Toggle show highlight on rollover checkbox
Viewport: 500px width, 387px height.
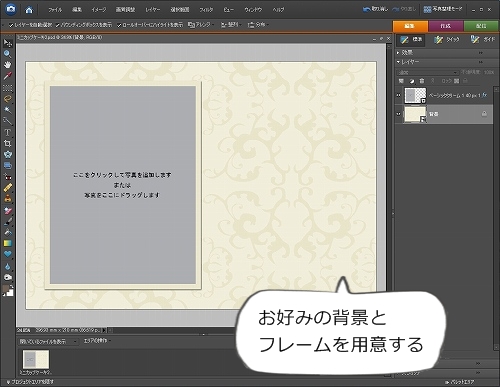[x=119, y=25]
